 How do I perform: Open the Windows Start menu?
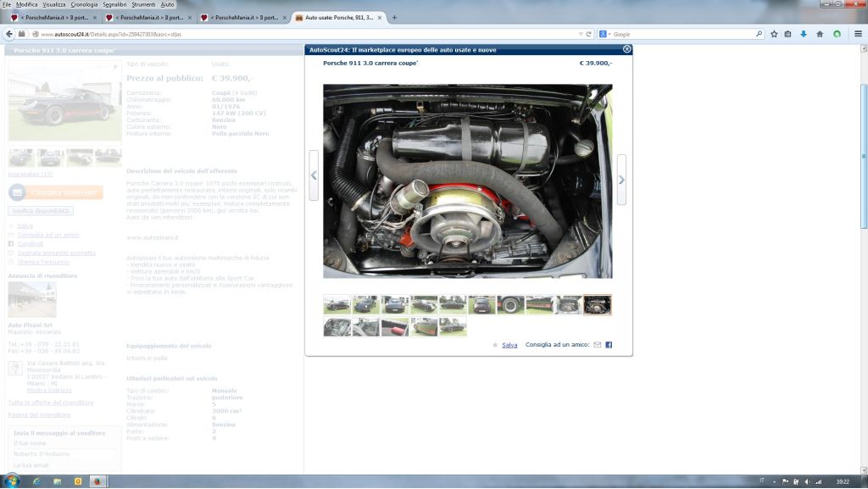point(12,481)
